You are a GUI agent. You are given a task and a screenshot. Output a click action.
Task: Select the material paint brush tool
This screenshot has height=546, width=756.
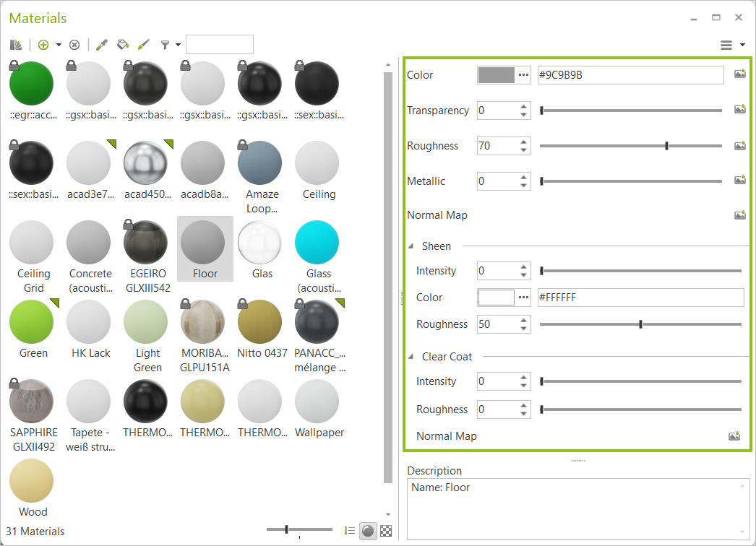click(x=143, y=44)
